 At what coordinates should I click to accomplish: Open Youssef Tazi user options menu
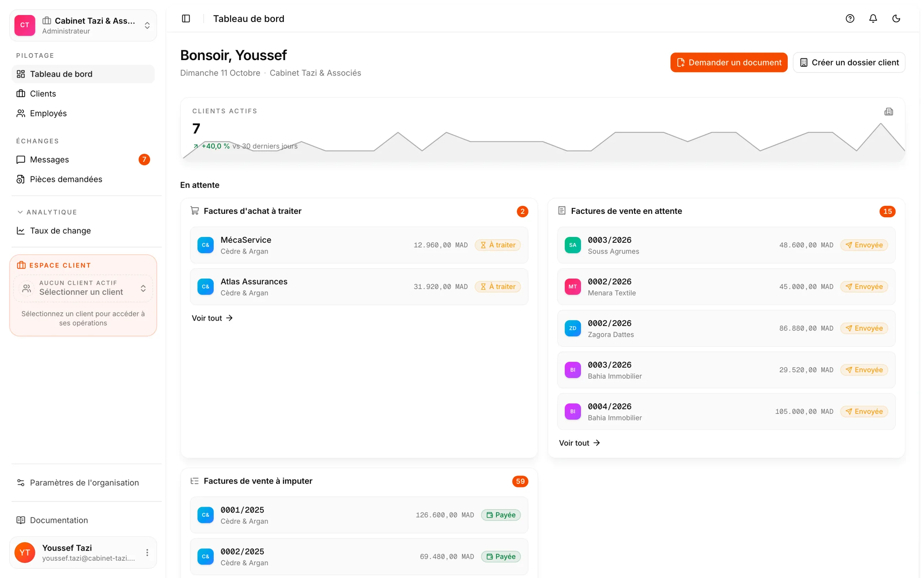pos(147,553)
